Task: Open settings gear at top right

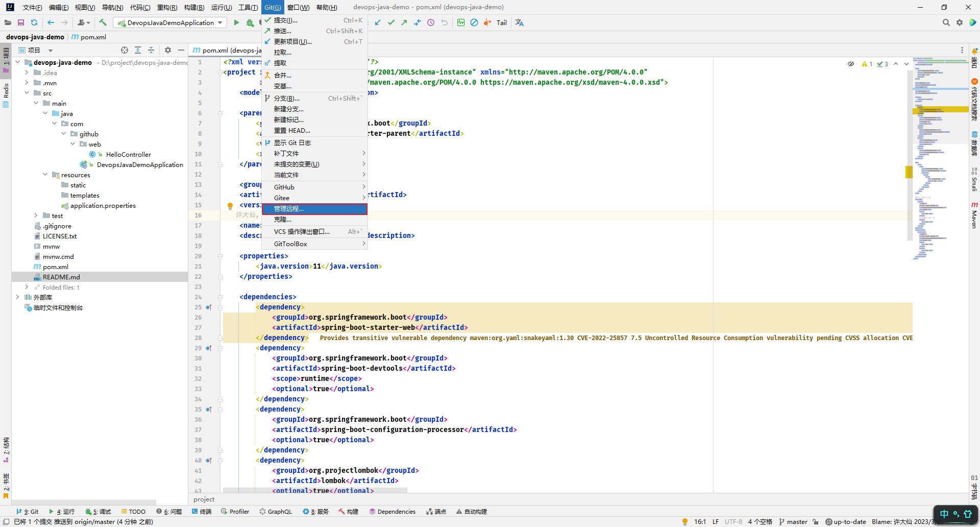Action: [960, 22]
